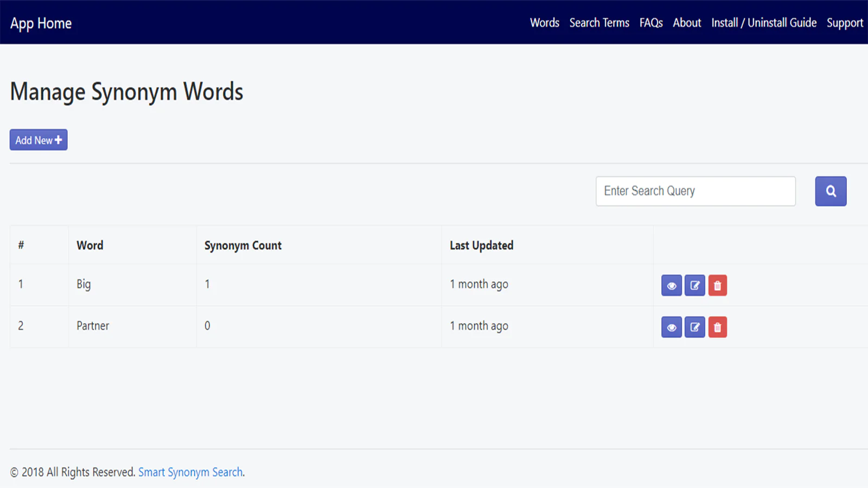View synonyms for the word Partner

(671, 328)
